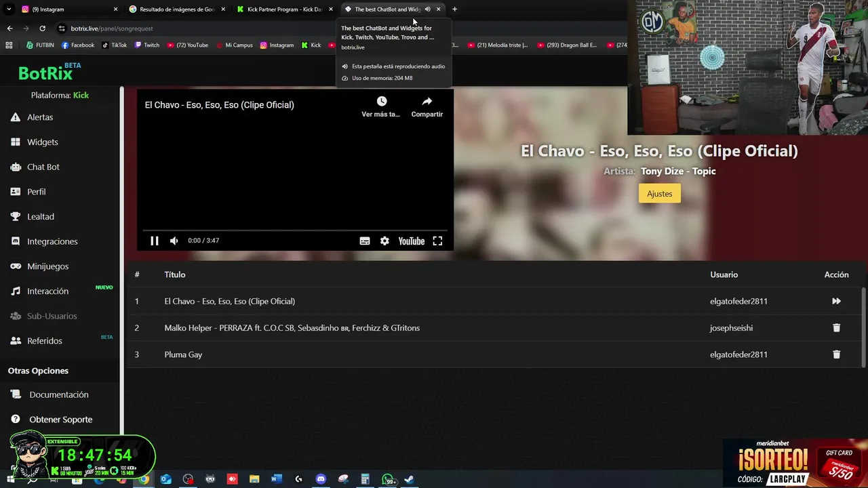The height and width of the screenshot is (488, 868).
Task: Click Obtener Soporte help option
Action: click(x=60, y=420)
